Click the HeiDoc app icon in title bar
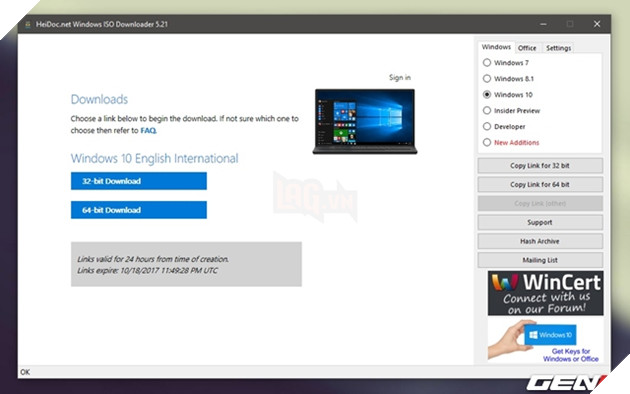Viewport: 630px width, 394px height. click(x=28, y=24)
